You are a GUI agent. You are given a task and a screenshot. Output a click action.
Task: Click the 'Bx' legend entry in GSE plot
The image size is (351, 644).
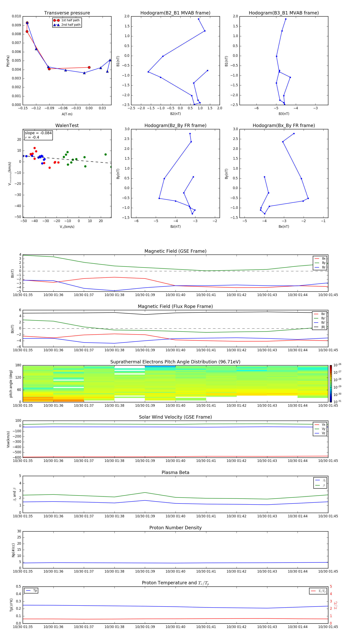(320, 259)
